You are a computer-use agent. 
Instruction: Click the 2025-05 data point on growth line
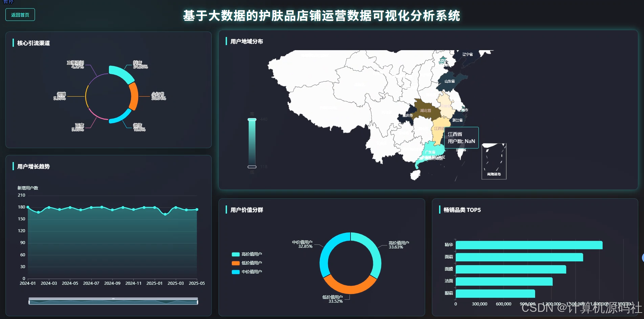(197, 210)
